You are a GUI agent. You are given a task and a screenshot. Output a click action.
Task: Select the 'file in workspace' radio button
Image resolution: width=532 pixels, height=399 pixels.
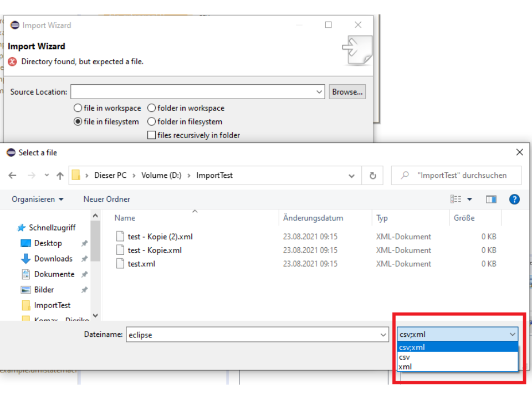78,108
